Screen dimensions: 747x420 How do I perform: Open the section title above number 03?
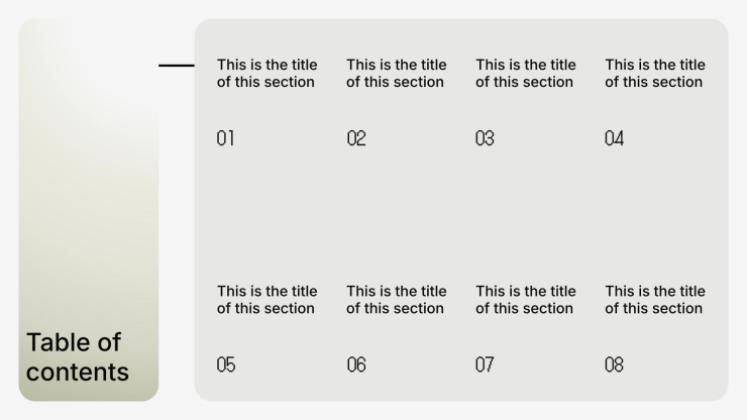pos(525,73)
